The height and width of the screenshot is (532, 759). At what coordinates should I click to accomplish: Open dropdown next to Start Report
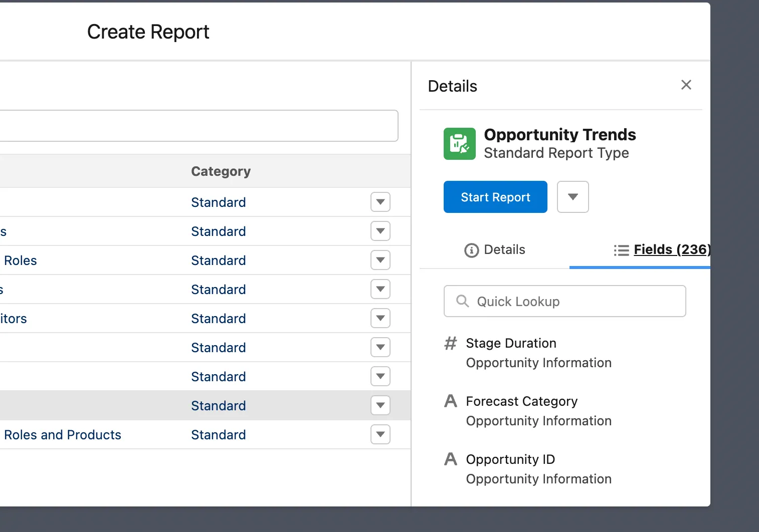(x=573, y=197)
